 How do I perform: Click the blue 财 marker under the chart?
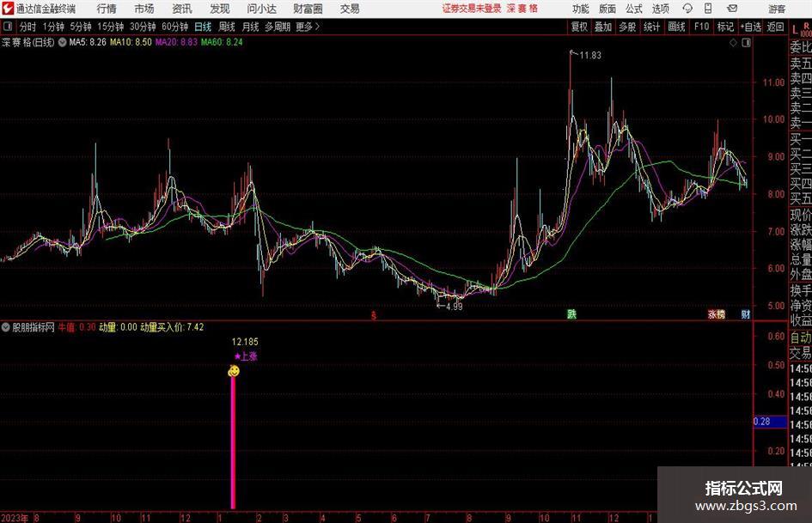coord(746,314)
